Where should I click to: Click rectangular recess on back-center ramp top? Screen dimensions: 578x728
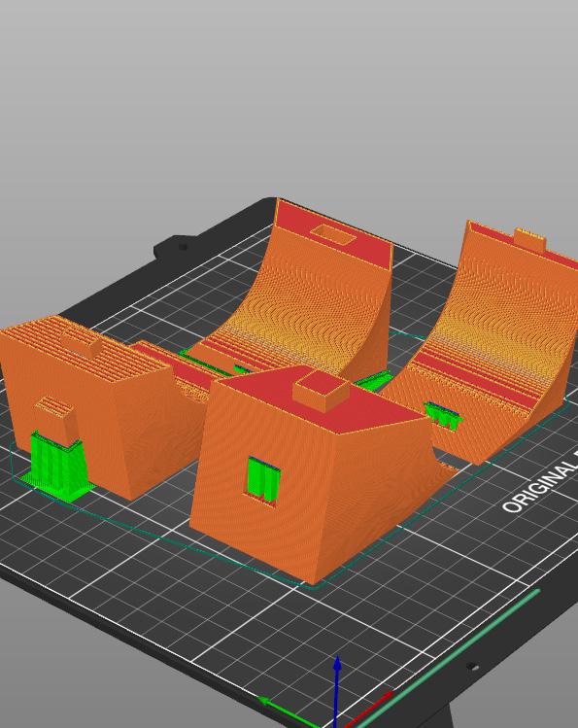(x=333, y=235)
